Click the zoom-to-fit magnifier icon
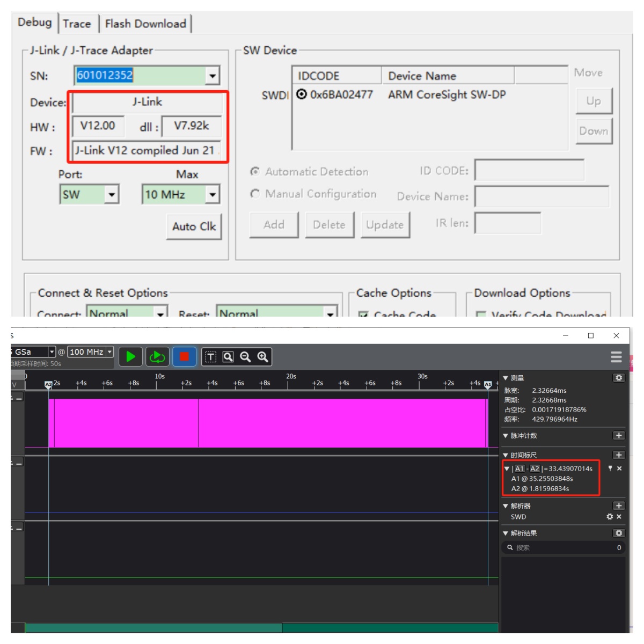644x644 pixels. (228, 357)
